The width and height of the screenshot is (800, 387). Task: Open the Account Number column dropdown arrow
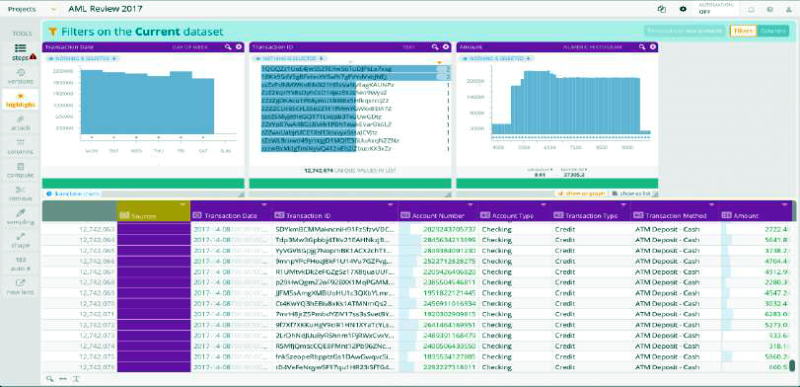pyautogui.click(x=471, y=204)
